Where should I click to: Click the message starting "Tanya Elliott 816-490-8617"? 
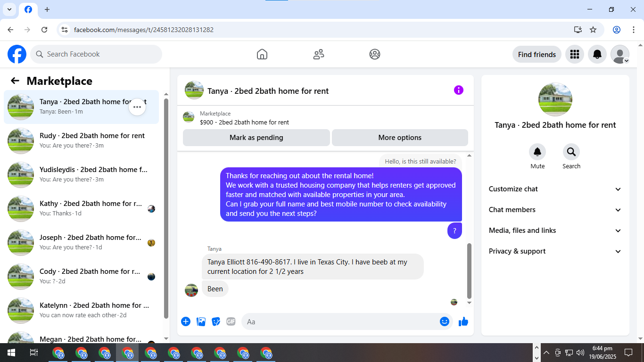313,267
